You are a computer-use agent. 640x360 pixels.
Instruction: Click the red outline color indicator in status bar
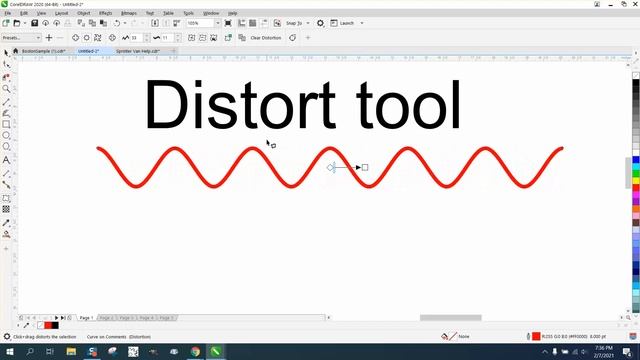[536, 336]
